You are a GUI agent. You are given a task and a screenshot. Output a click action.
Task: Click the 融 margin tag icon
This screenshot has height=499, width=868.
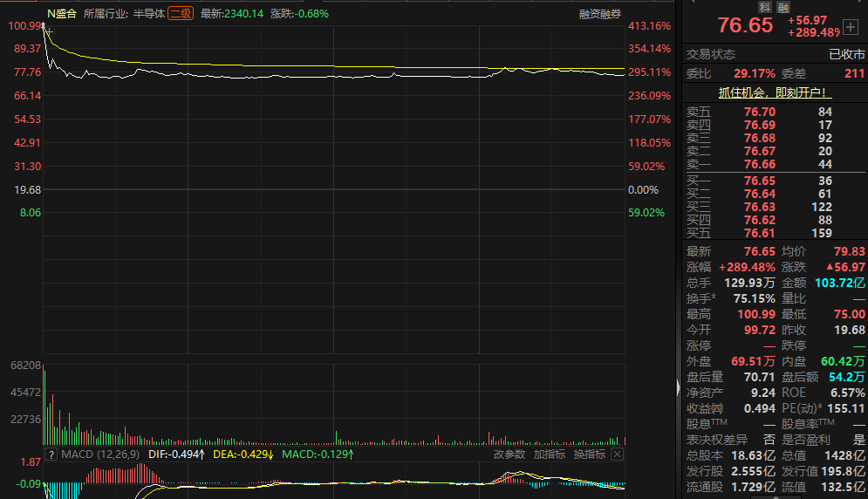click(785, 6)
